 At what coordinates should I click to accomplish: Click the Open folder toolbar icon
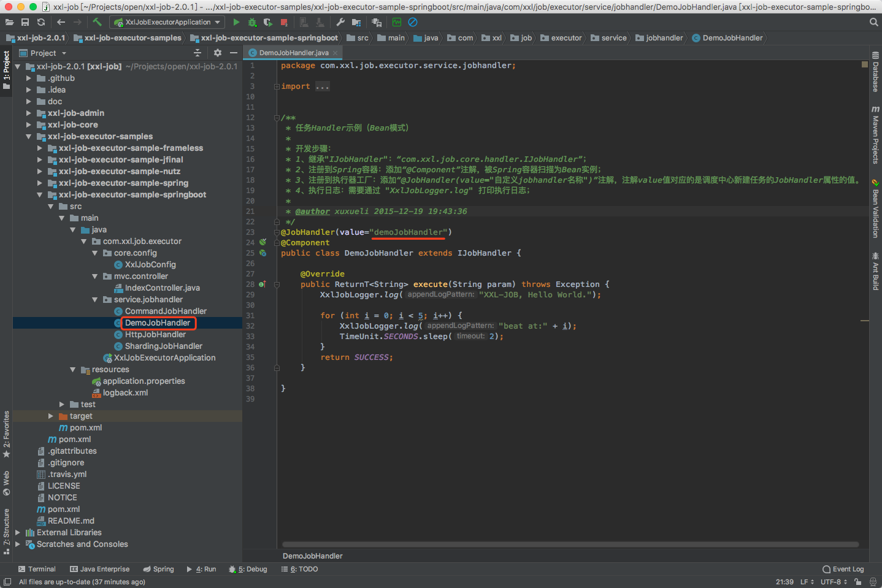pos(9,22)
